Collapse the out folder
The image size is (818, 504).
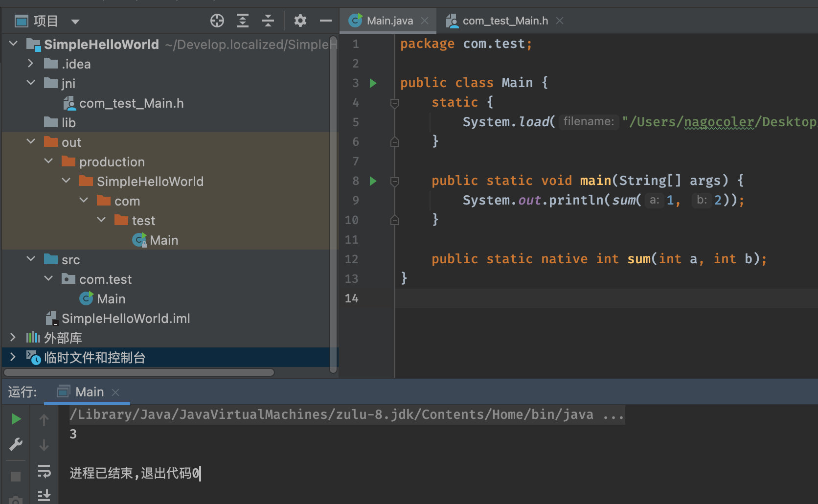click(x=31, y=142)
